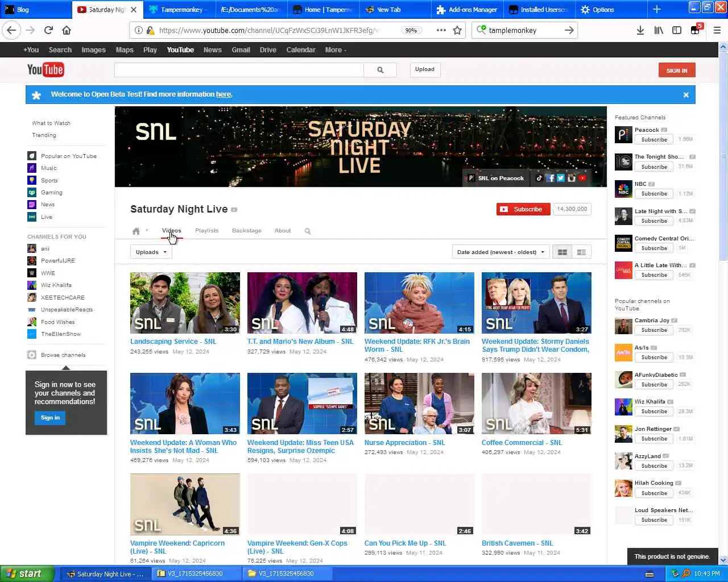Click zoom level 90% indicator in address bar
Screen dimensions: 728x582
(411, 30)
